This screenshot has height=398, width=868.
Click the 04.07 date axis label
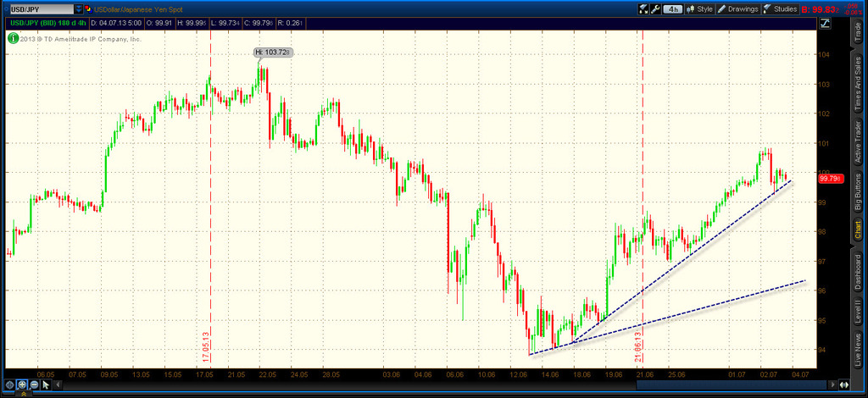[801, 375]
